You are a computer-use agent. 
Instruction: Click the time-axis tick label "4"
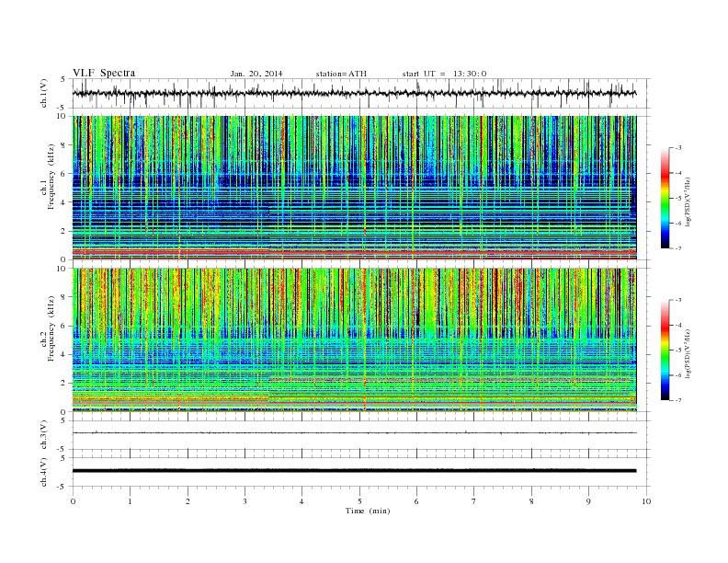pyautogui.click(x=301, y=501)
